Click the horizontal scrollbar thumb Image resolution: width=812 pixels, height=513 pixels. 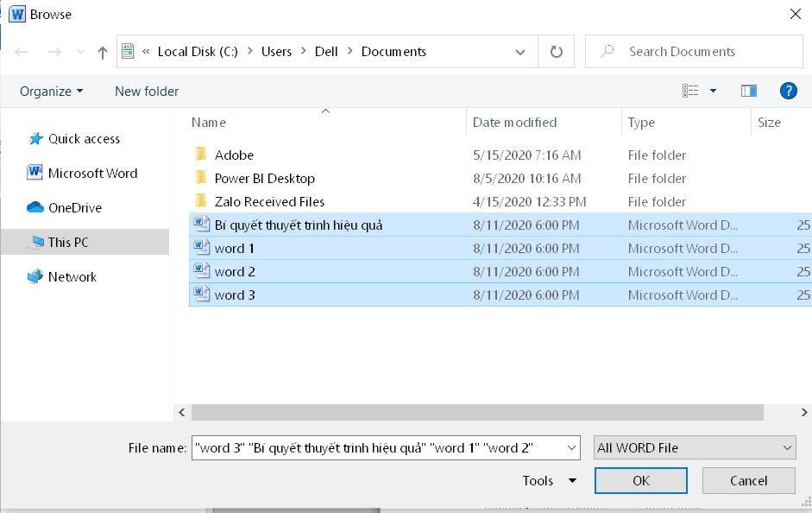[477, 413]
